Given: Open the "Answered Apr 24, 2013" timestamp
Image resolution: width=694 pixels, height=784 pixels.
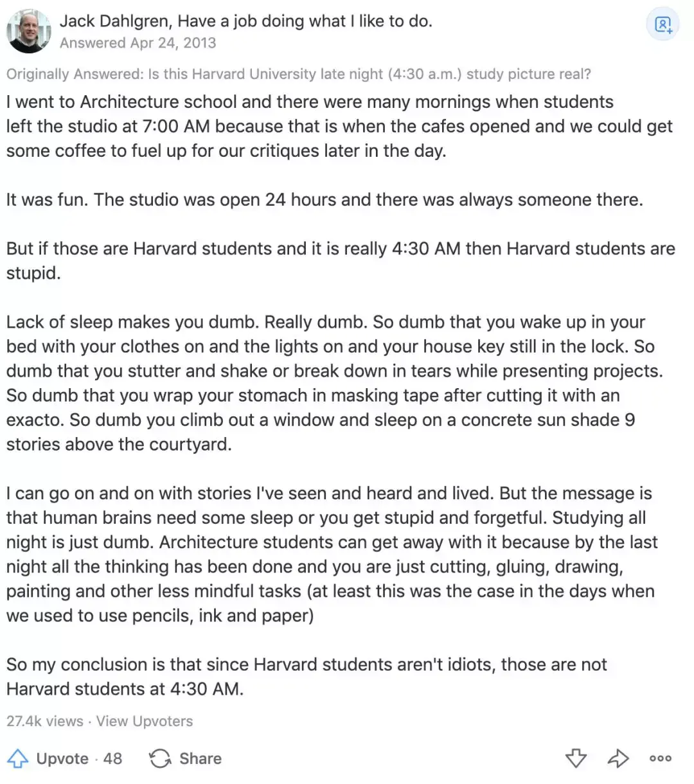Looking at the screenshot, I should 138,43.
